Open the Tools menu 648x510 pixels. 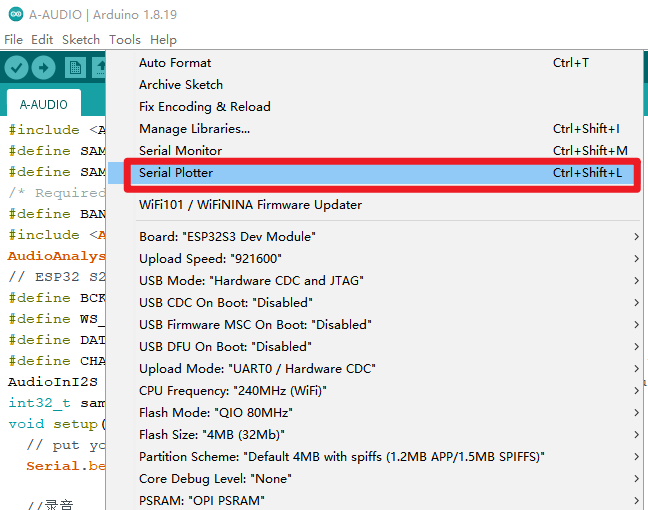point(125,40)
